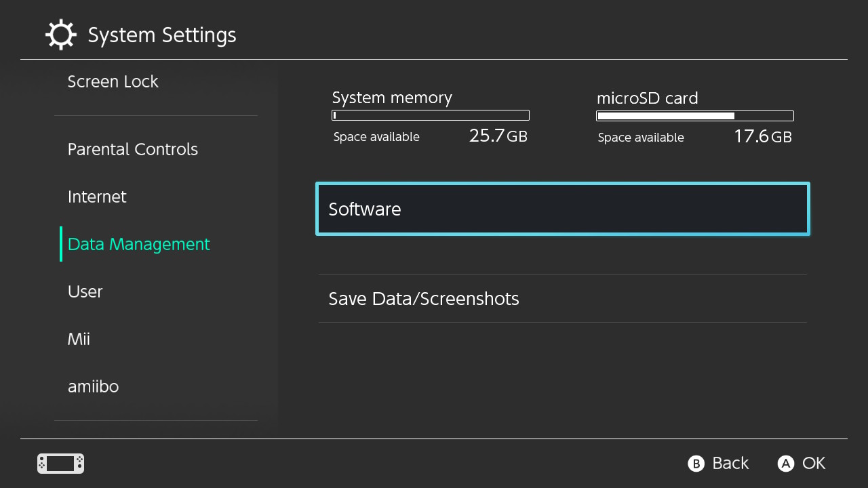Click the 25.7 GB available value
This screenshot has height=488, width=868.
[498, 136]
